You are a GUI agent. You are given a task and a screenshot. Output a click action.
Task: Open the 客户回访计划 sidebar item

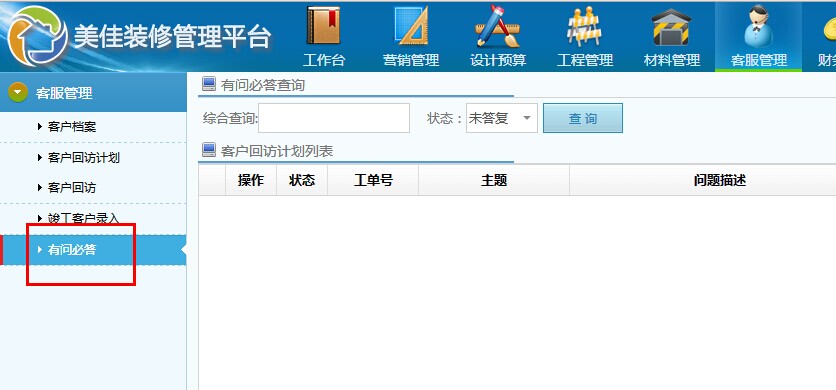pos(84,157)
